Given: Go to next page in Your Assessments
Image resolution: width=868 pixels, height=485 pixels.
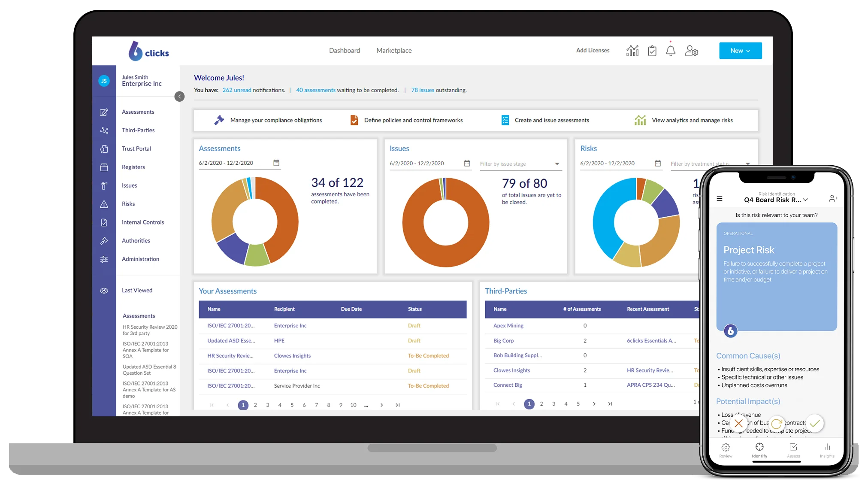Looking at the screenshot, I should (381, 405).
